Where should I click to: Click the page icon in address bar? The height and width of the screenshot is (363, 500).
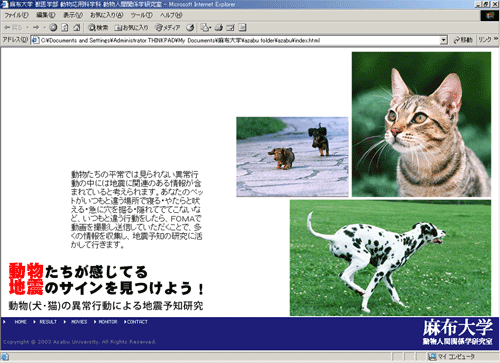click(35, 40)
